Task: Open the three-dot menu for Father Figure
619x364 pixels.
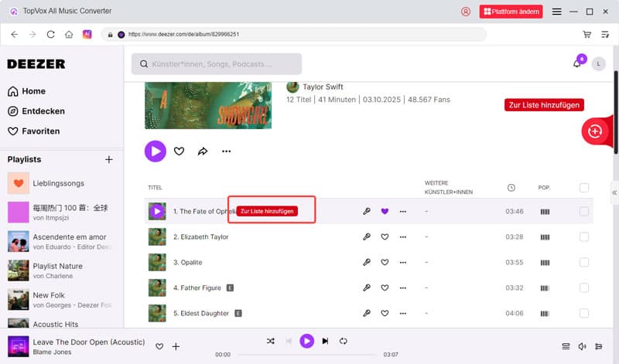Action: (x=402, y=288)
